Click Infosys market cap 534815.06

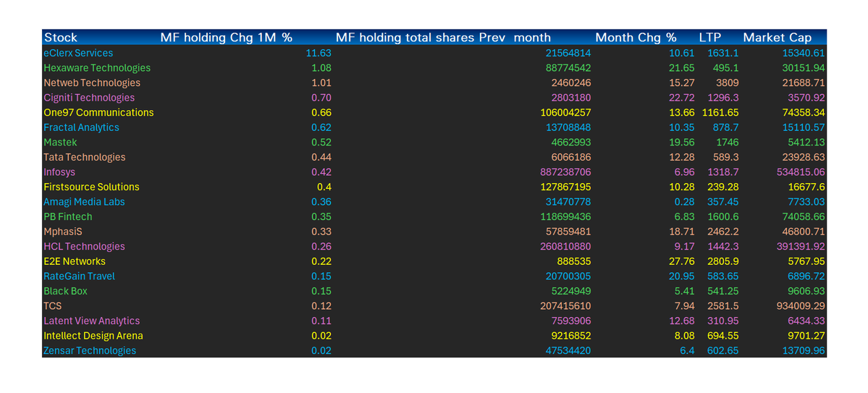click(801, 172)
